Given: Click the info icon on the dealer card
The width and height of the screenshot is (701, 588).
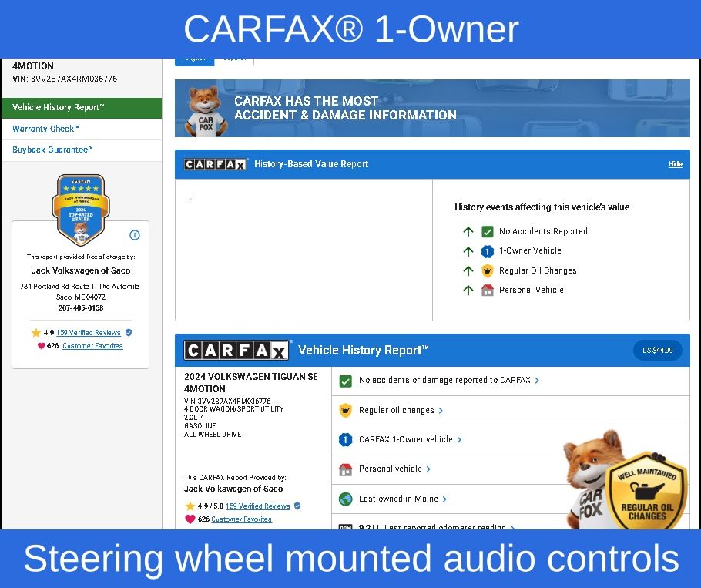Looking at the screenshot, I should tap(135, 235).
